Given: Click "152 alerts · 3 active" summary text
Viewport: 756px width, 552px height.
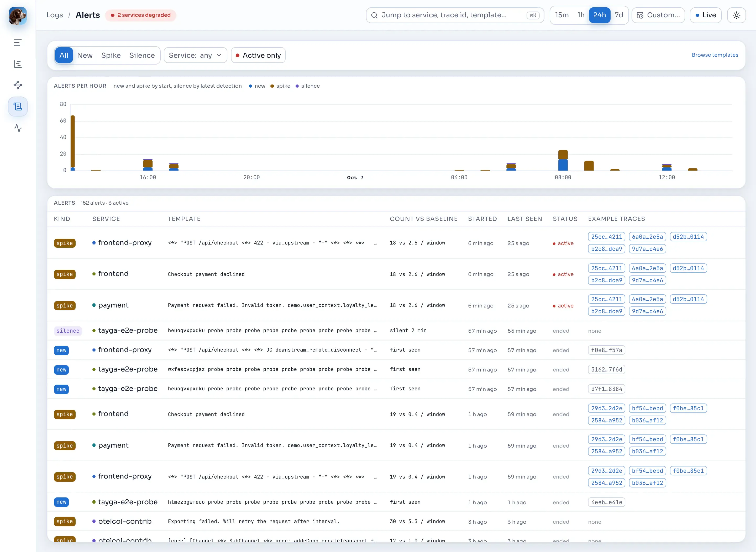Looking at the screenshot, I should point(104,203).
